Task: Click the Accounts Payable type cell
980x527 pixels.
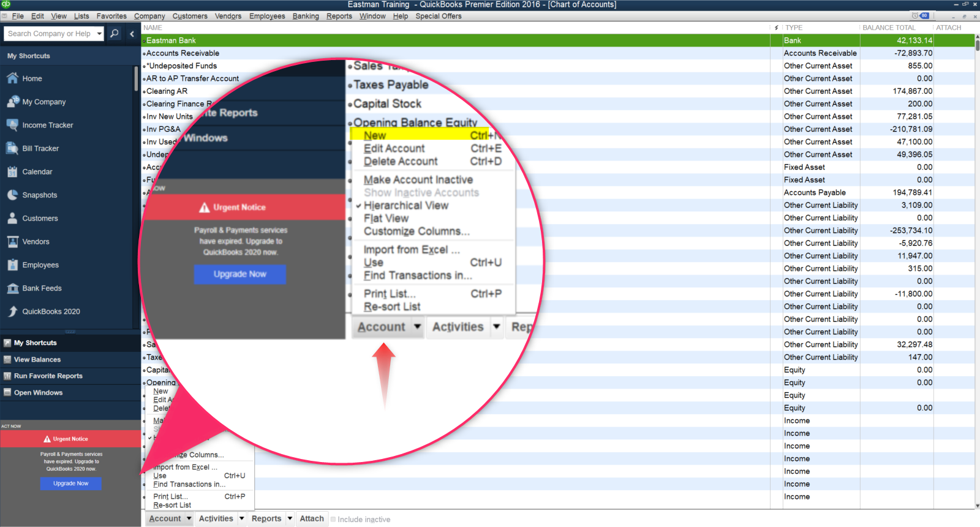Action: coord(815,192)
